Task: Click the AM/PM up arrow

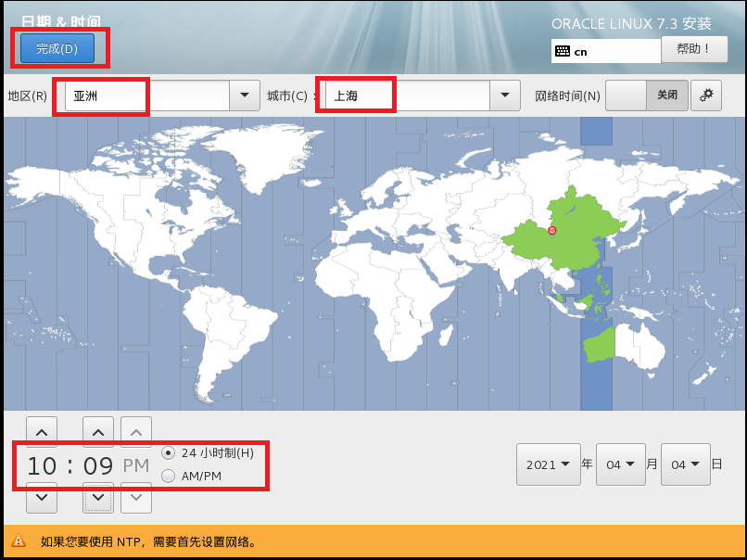Action: [x=136, y=432]
